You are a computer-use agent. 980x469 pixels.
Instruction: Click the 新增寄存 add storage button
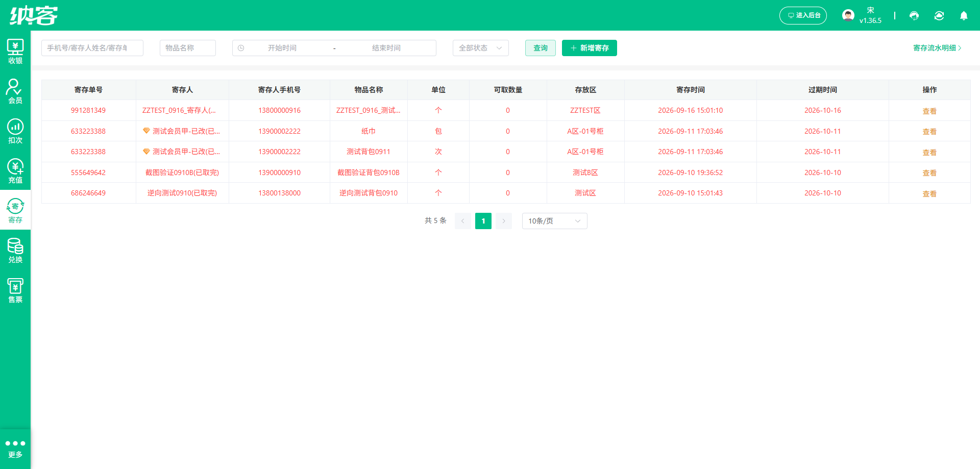point(590,48)
